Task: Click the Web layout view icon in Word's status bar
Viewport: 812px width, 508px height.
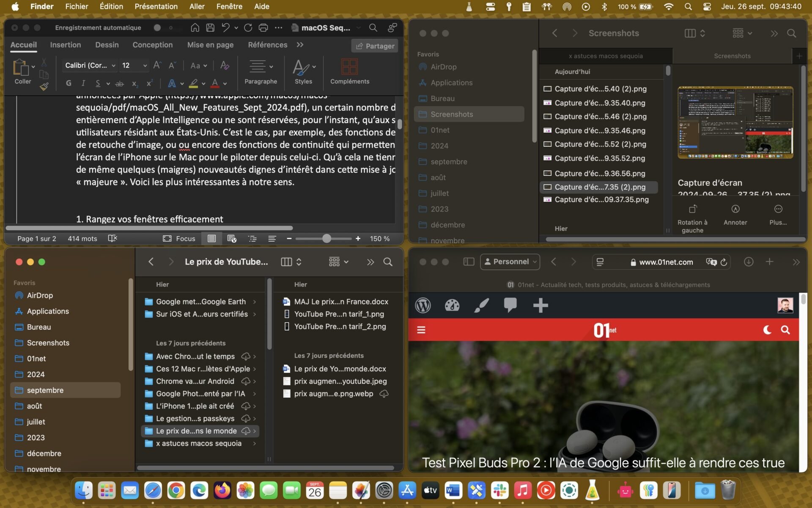Action: pos(232,238)
